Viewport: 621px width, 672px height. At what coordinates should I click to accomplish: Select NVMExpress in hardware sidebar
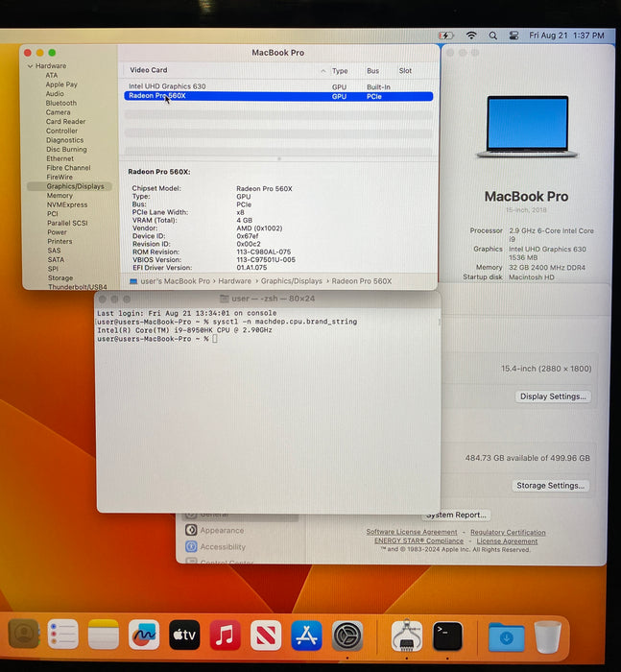coord(67,204)
